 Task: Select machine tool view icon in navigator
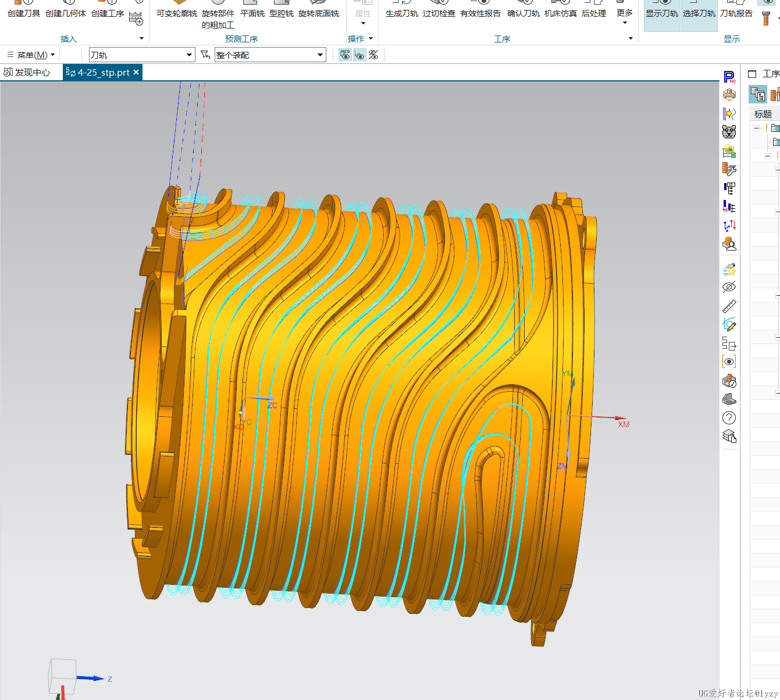[x=775, y=94]
